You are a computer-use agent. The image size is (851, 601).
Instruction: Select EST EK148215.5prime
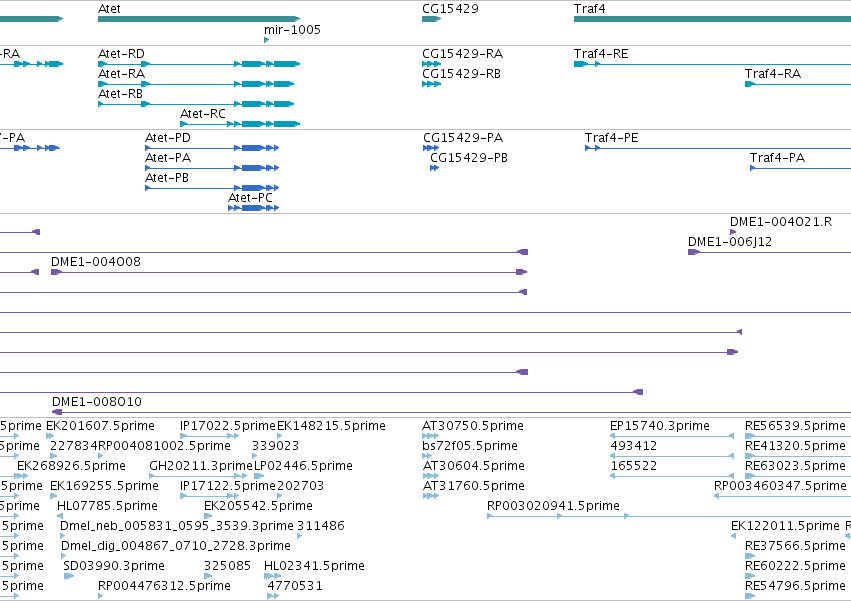(x=280, y=436)
